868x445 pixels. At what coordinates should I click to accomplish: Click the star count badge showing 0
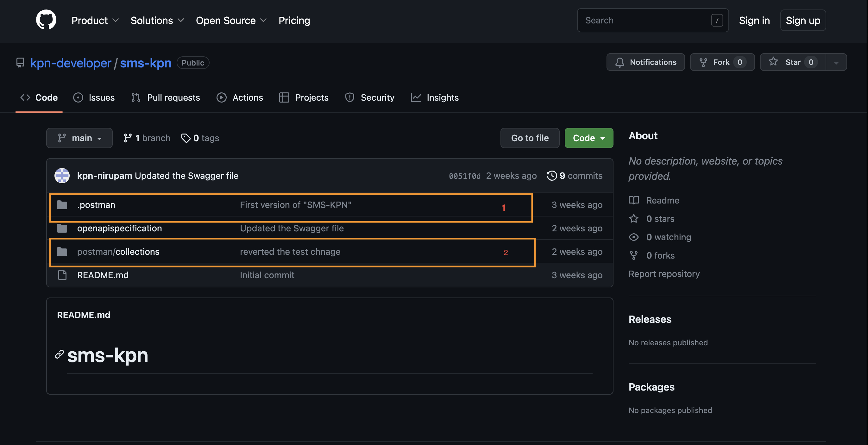point(811,62)
